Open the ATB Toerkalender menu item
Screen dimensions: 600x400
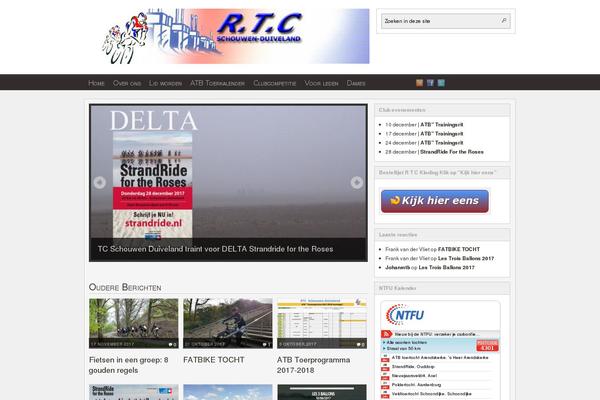click(217, 83)
